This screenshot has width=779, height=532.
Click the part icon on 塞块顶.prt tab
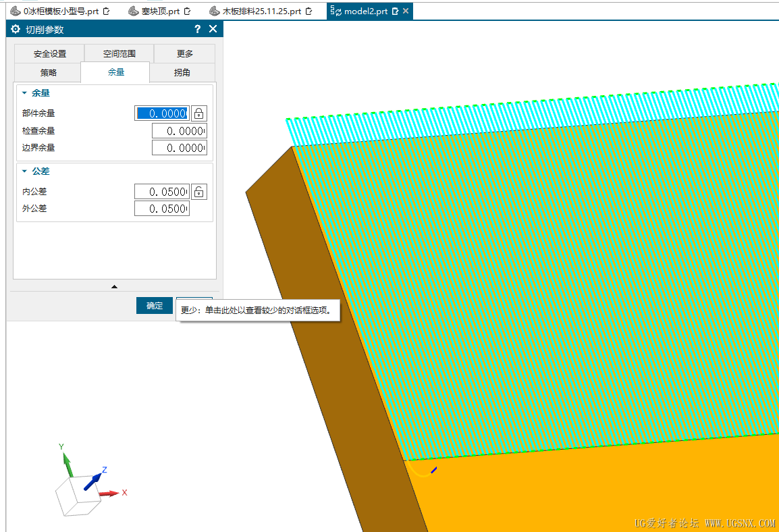(x=133, y=11)
